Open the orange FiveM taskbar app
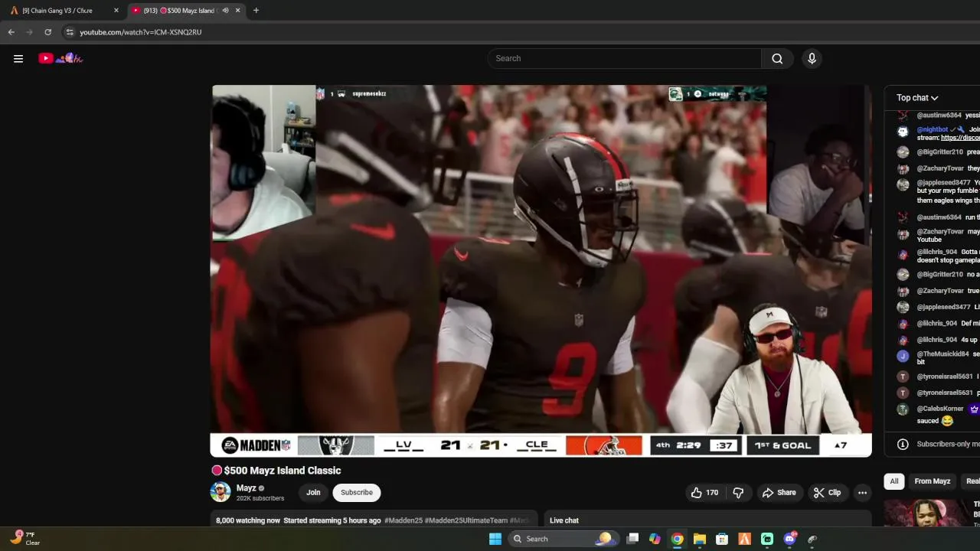The image size is (980, 551). coord(744,539)
